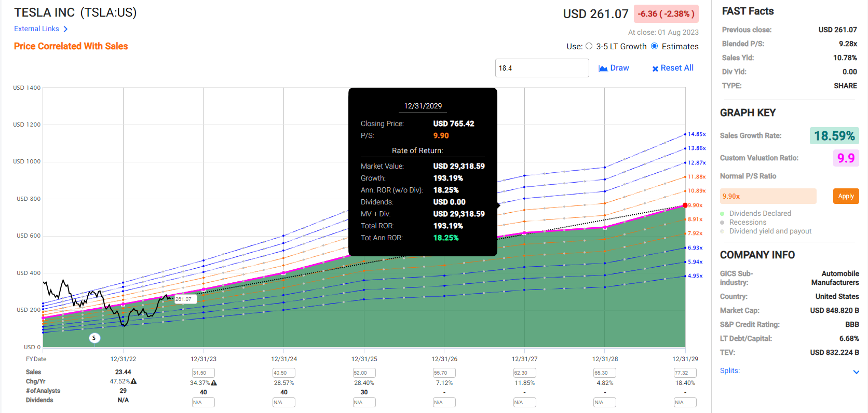
Task: Click the 5.94x multiple line label
Action: point(695,262)
